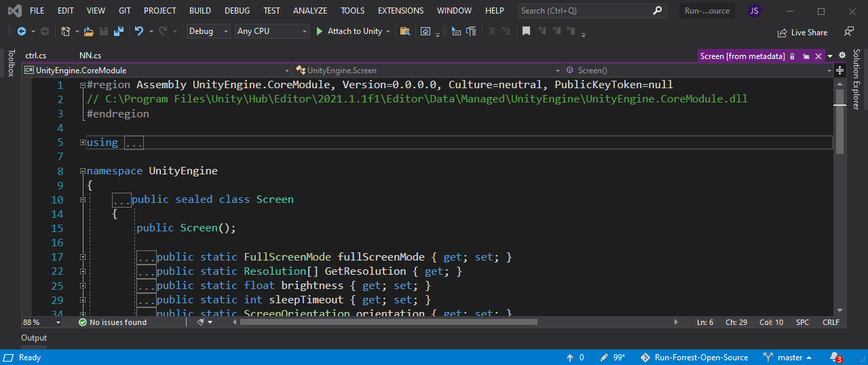Open the 88 % zoom dropdown
This screenshot has width=868, height=365.
click(x=42, y=322)
